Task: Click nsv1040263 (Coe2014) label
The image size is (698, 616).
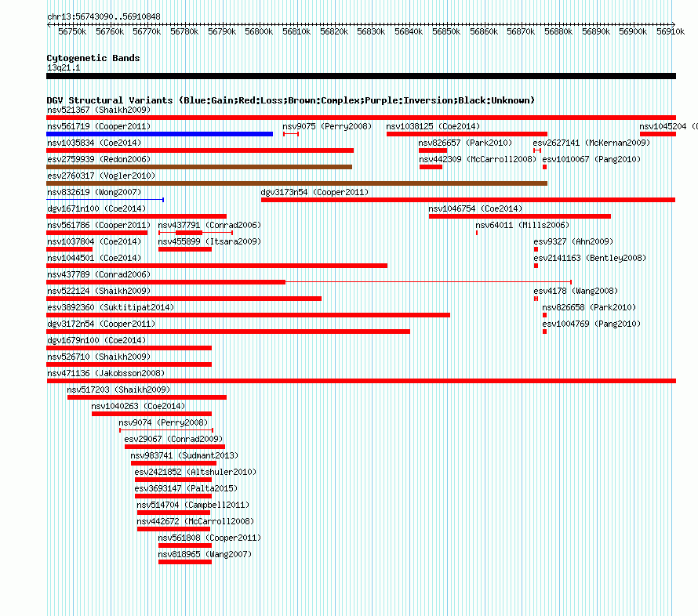Action: pos(138,406)
